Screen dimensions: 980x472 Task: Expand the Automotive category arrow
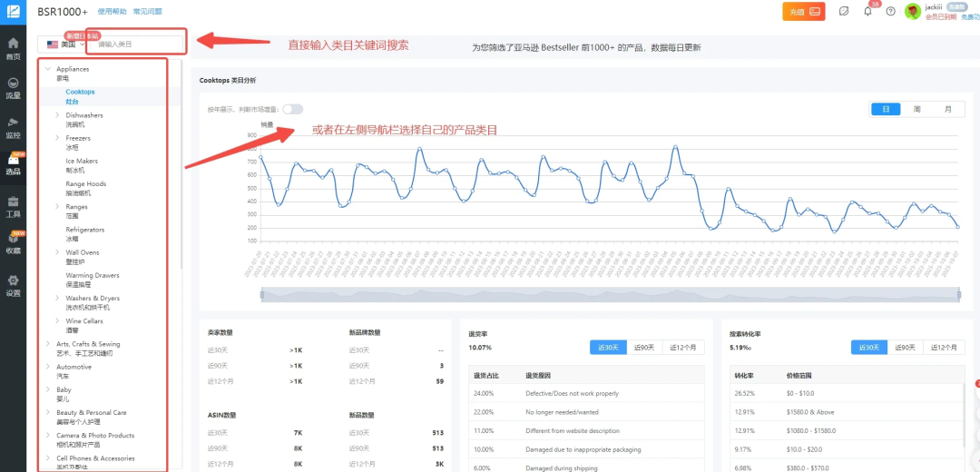[48, 367]
